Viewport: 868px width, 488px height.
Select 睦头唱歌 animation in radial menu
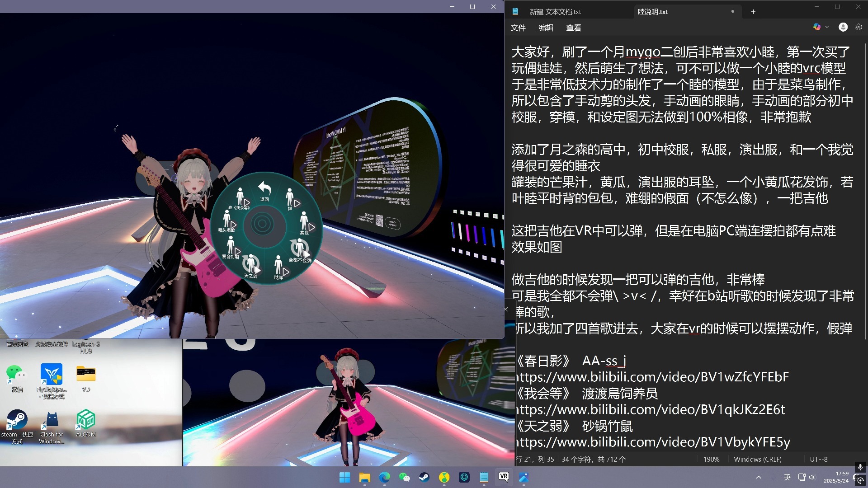[228, 221]
